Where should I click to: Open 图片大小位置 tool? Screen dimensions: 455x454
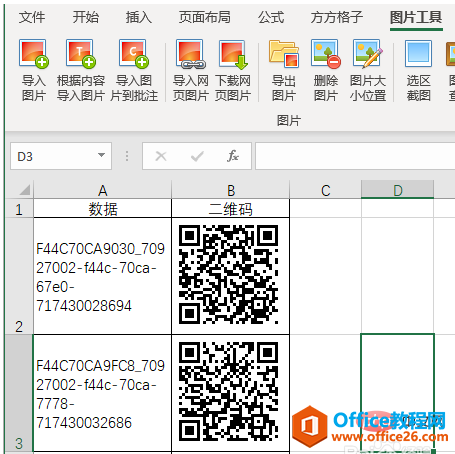tap(368, 54)
